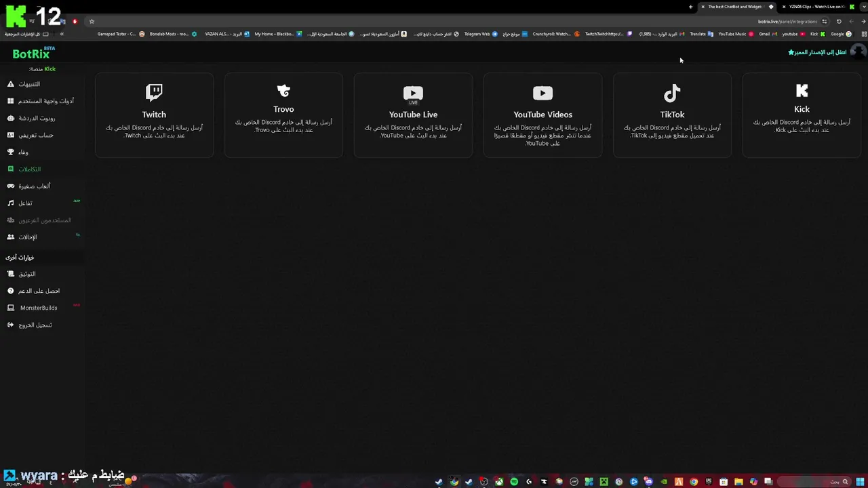Viewport: 868px width, 488px height.
Task: Open site info controls next to URL
Action: (824, 22)
